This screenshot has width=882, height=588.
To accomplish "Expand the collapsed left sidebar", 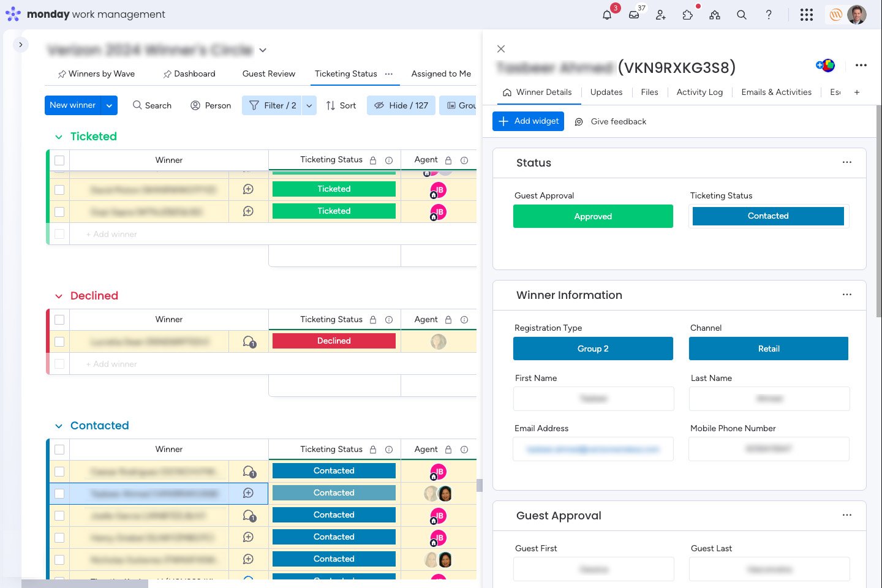I will coord(21,45).
